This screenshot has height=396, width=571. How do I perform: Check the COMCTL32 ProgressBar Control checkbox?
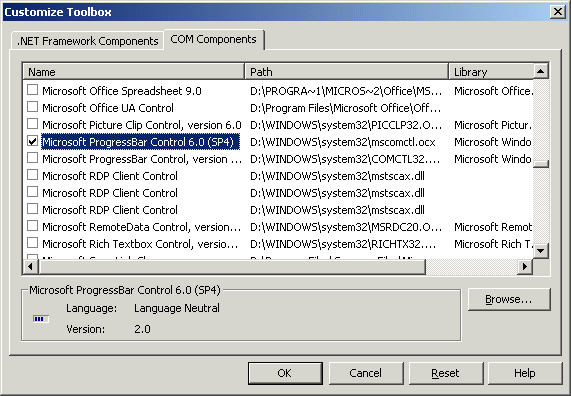click(32, 158)
